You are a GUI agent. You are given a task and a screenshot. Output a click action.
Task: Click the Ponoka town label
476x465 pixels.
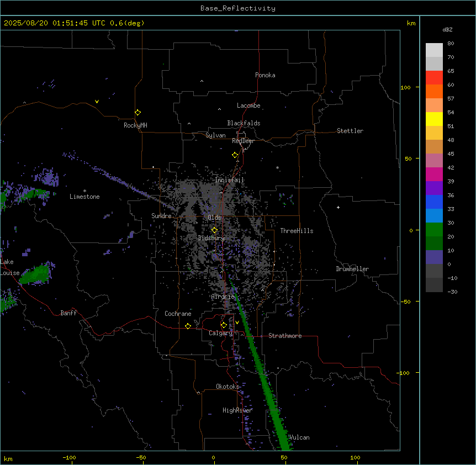tap(265, 75)
